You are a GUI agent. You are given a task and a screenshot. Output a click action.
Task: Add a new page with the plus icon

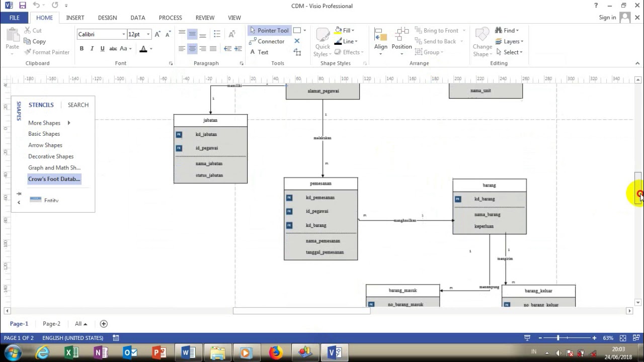pos(104,324)
